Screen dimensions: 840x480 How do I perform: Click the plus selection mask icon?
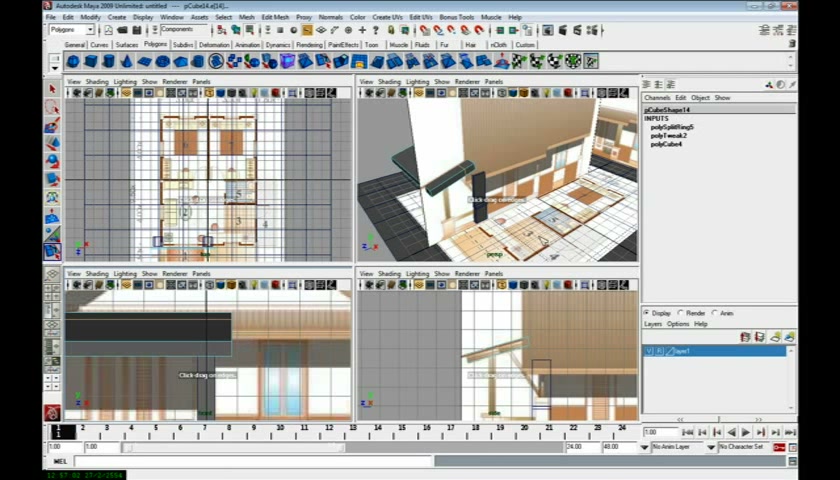coord(362,31)
